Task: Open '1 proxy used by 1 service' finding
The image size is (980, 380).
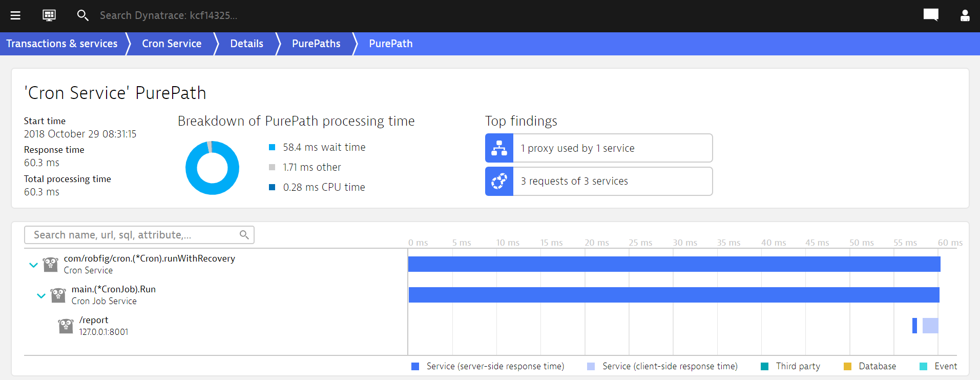Action: tap(599, 148)
